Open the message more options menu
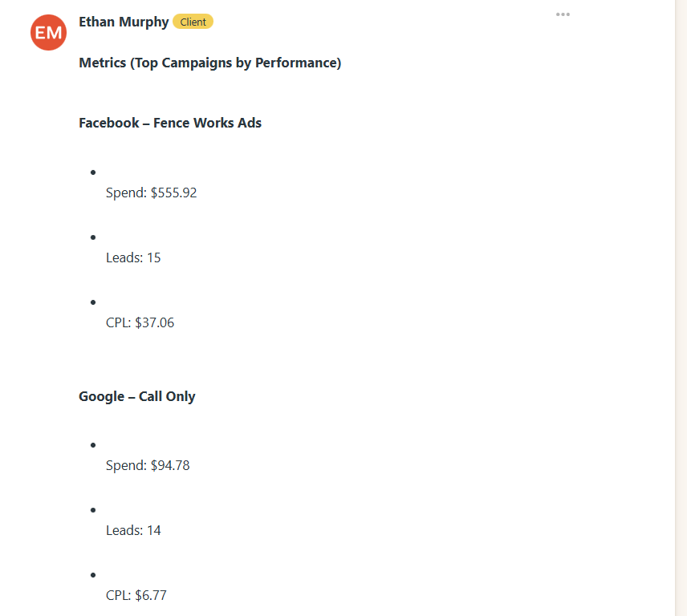687x616 pixels. click(x=563, y=14)
